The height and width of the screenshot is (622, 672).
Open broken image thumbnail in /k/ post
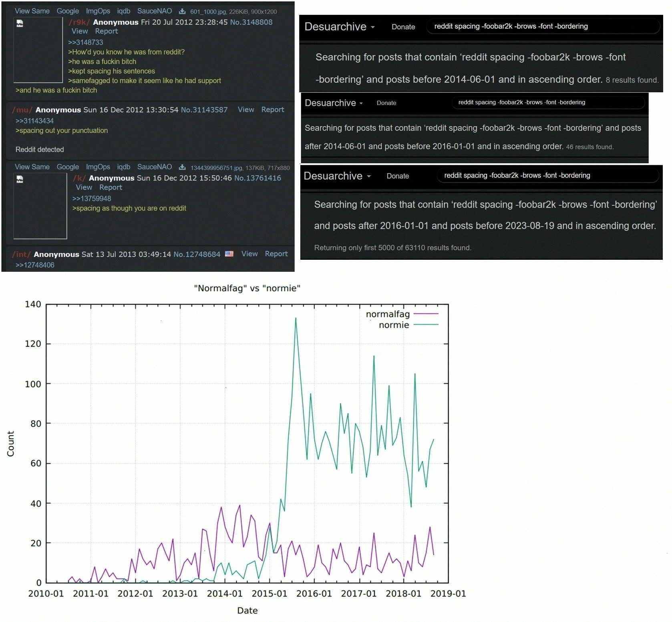(40, 206)
